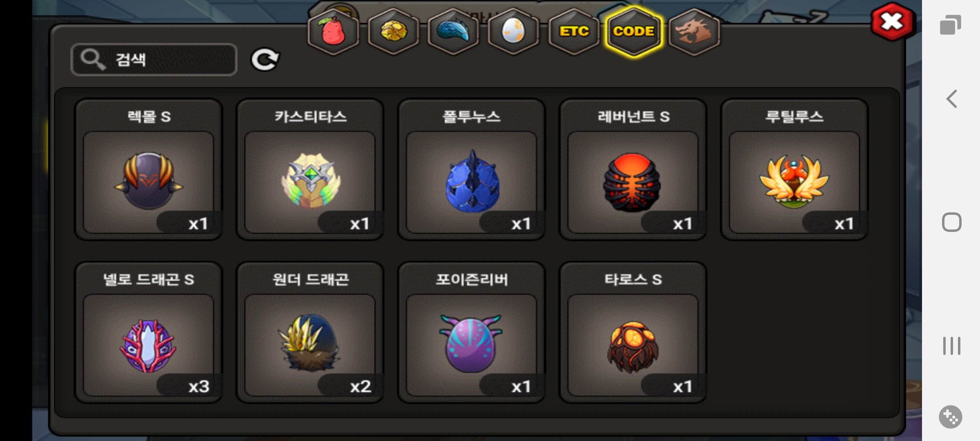Tap the Android back arrow
980x441 pixels.
pyautogui.click(x=952, y=99)
